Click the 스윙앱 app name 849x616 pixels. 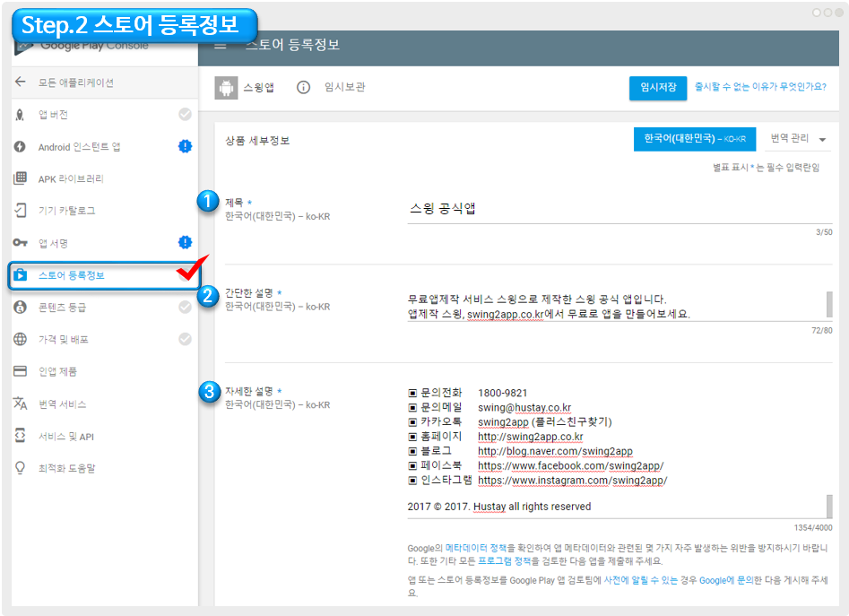258,88
